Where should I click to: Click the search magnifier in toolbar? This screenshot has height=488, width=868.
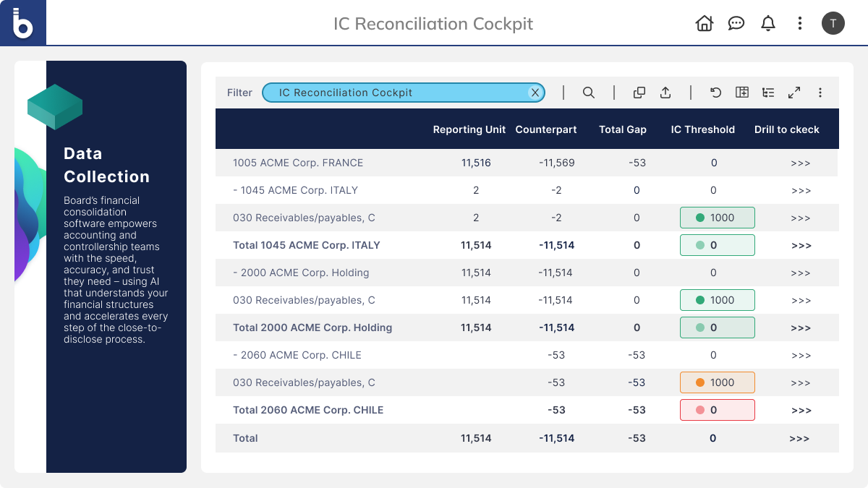(x=589, y=93)
